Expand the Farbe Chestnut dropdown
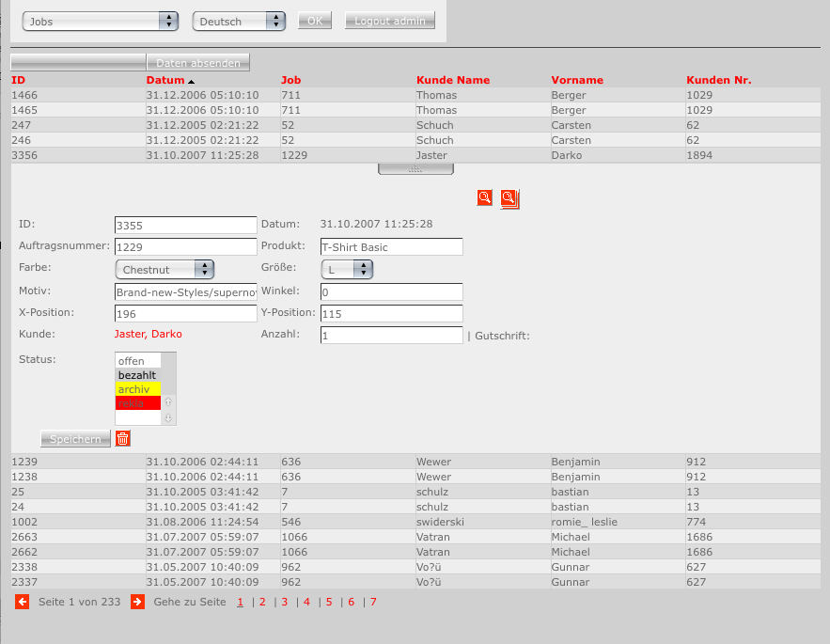 coord(164,270)
